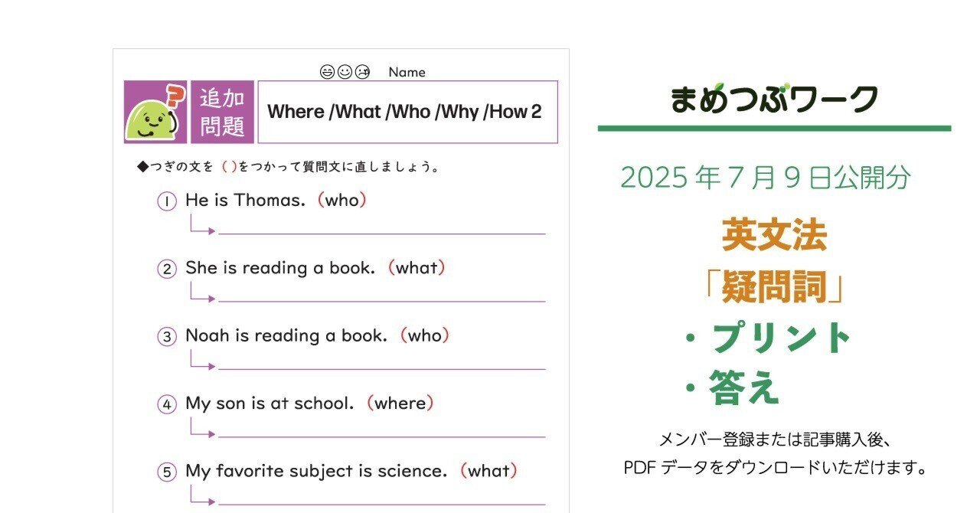Click the purple 追加問題 badge

[222, 113]
